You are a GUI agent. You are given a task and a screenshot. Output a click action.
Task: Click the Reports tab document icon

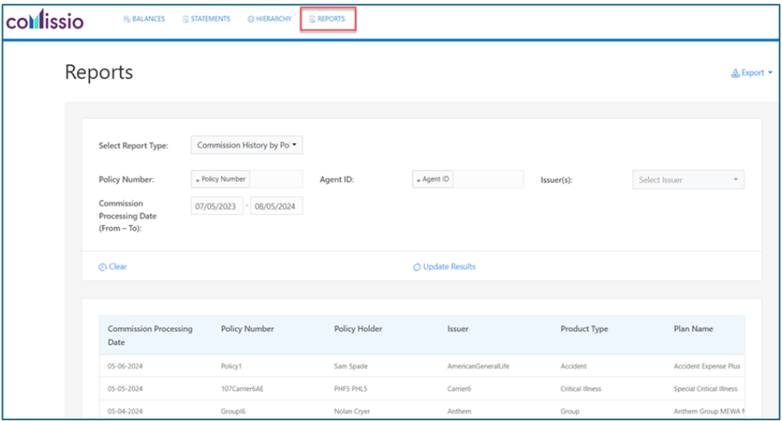click(312, 19)
